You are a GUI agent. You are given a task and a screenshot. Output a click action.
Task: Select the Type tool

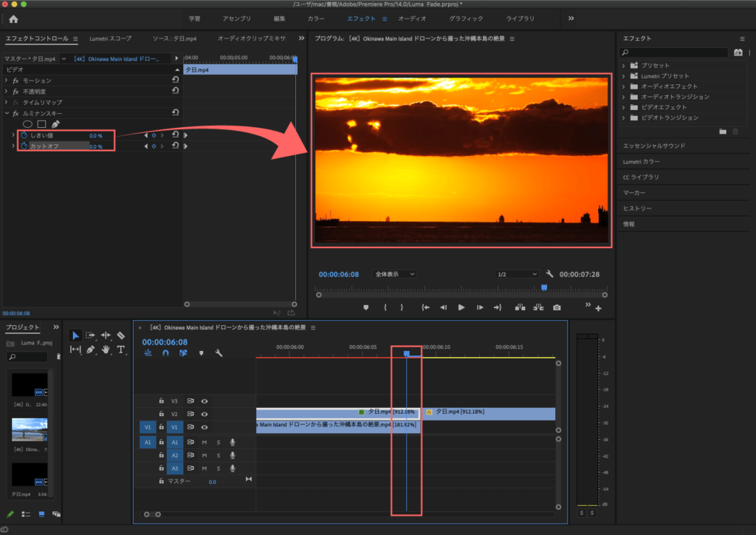pyautogui.click(x=120, y=350)
